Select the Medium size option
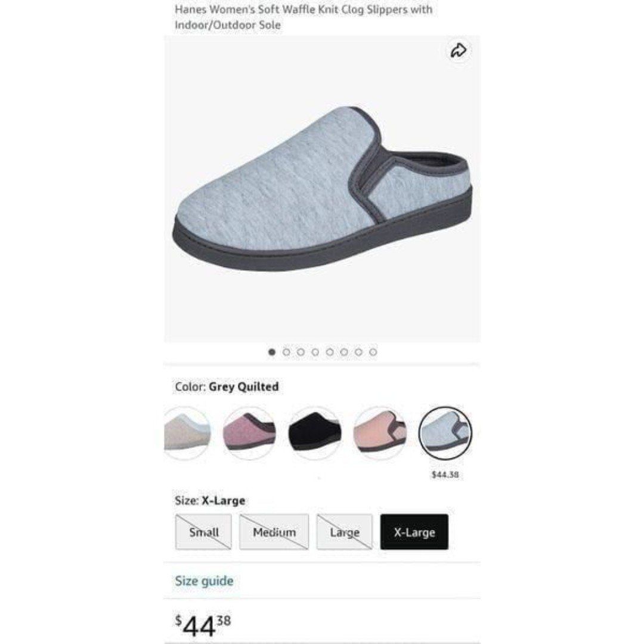 274,532
